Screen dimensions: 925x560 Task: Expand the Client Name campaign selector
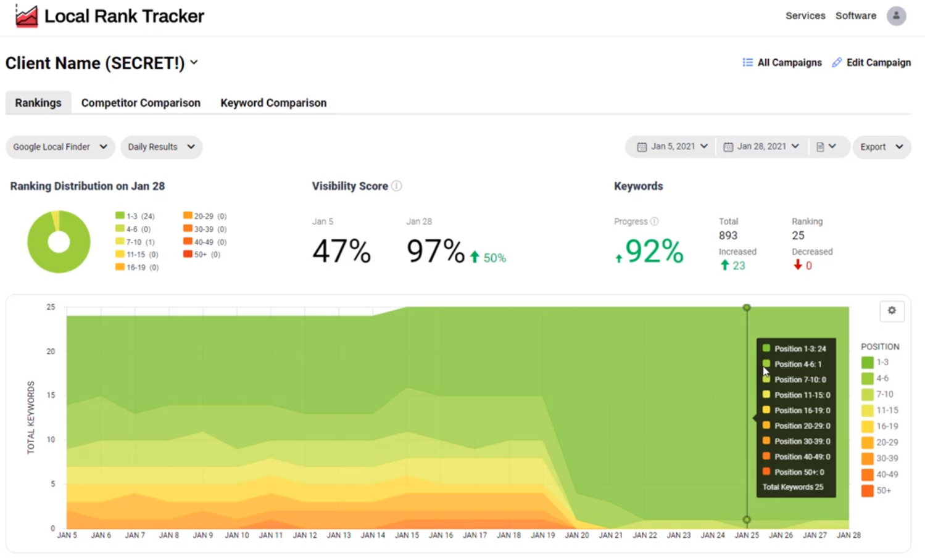pos(102,63)
